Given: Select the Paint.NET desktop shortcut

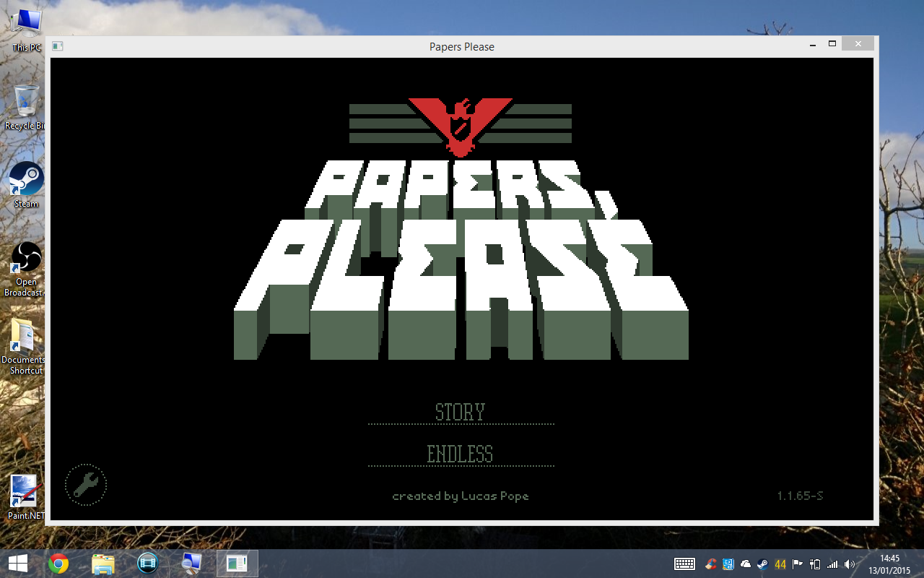Looking at the screenshot, I should click(x=26, y=497).
